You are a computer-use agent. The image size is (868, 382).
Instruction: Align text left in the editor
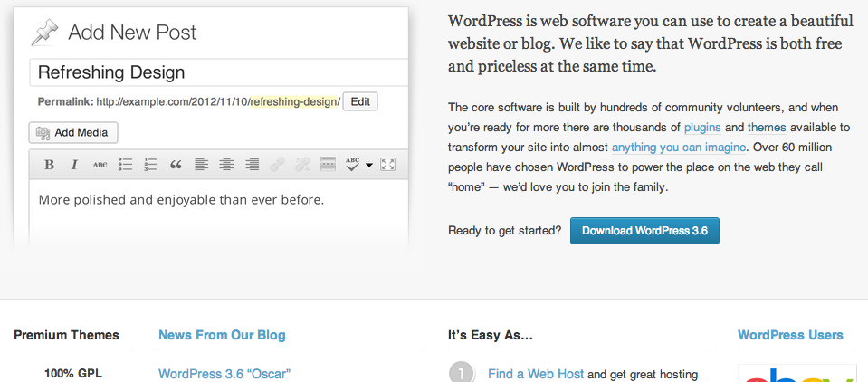(x=201, y=165)
